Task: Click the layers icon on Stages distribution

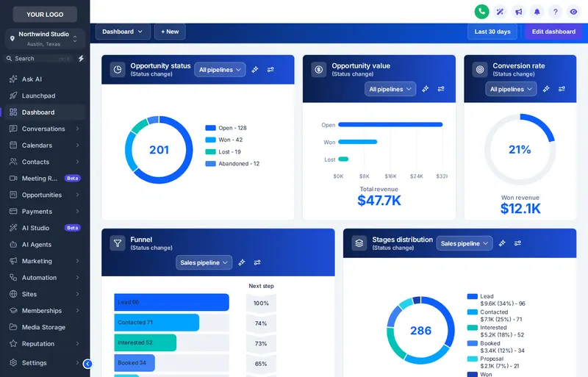Action: (x=359, y=243)
